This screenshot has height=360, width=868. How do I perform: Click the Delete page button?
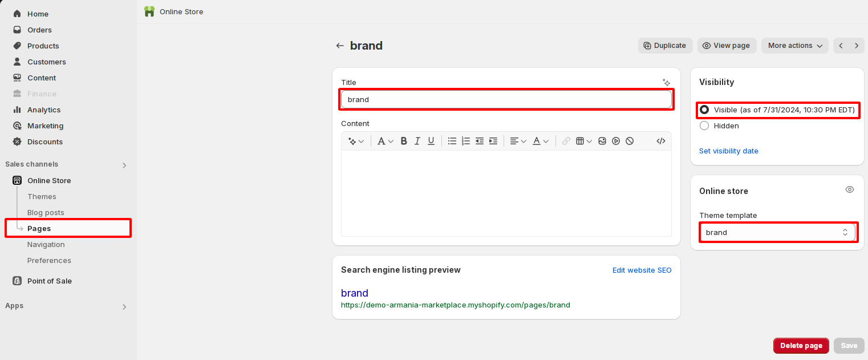[801, 346]
